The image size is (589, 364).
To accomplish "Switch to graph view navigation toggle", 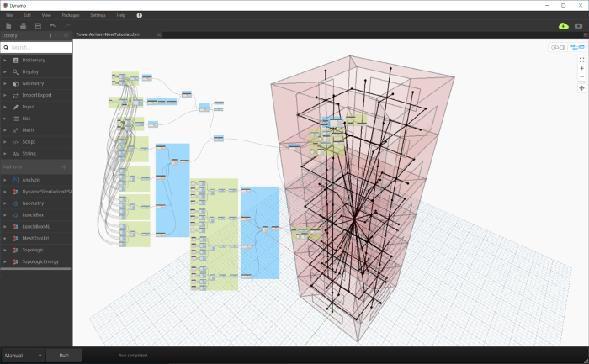I will pyautogui.click(x=577, y=47).
